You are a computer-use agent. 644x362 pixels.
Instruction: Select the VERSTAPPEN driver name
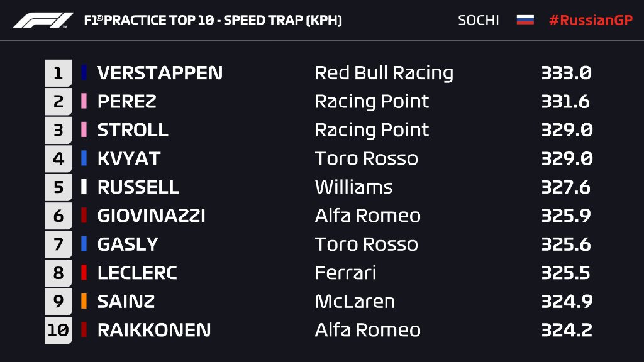tap(160, 73)
